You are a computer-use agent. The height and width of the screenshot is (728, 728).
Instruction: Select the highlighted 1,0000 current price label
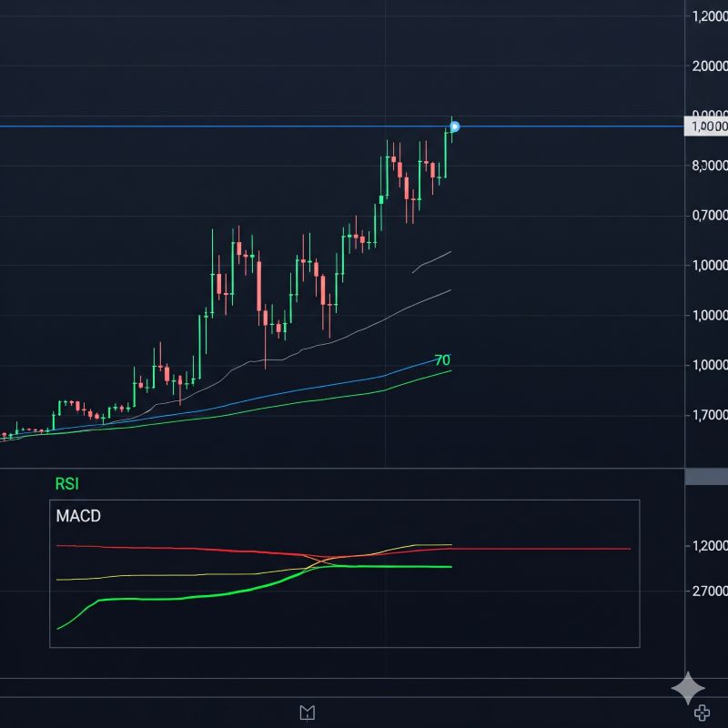pyautogui.click(x=709, y=126)
